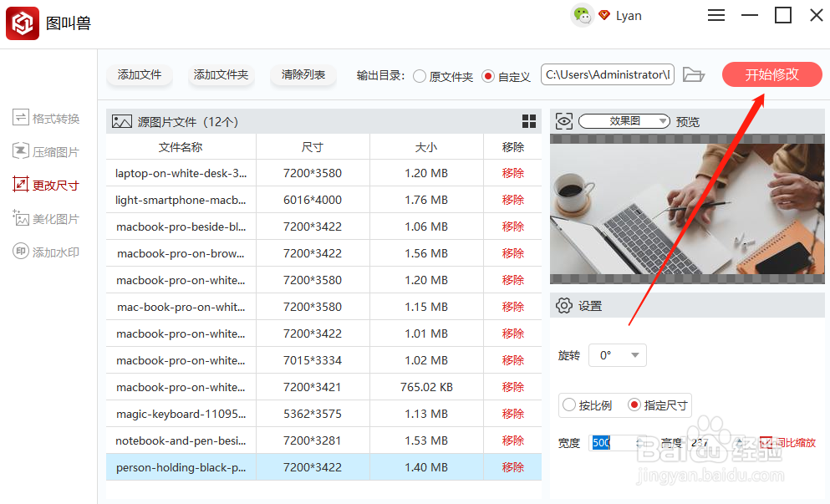Screen dimensions: 830x504
Task: Click the Lyan account avatar
Action: point(583,14)
